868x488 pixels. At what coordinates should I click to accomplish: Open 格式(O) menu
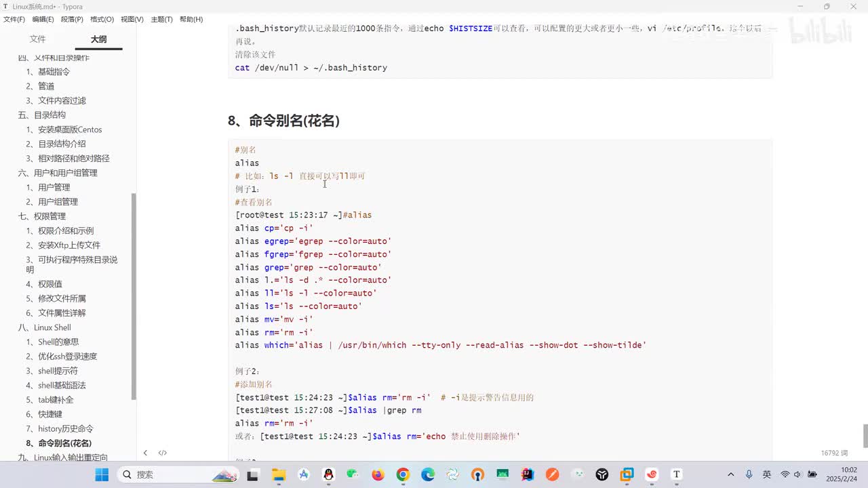pos(102,19)
